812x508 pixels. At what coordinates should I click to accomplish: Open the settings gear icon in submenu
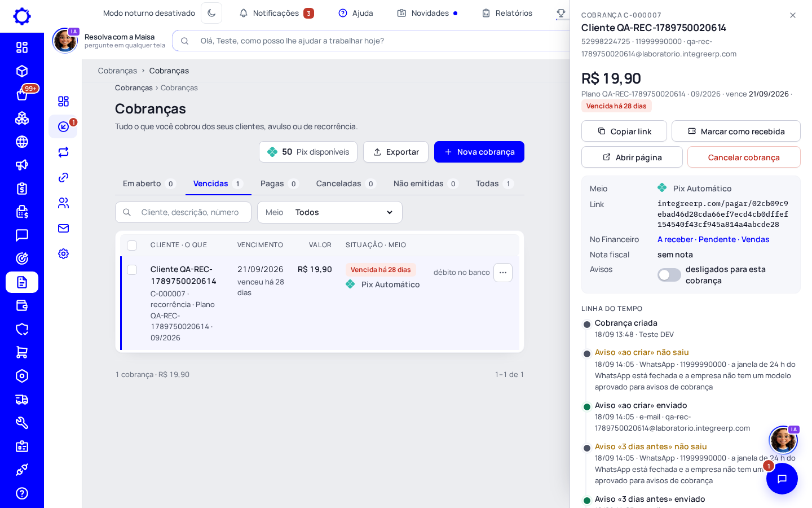[x=63, y=253]
